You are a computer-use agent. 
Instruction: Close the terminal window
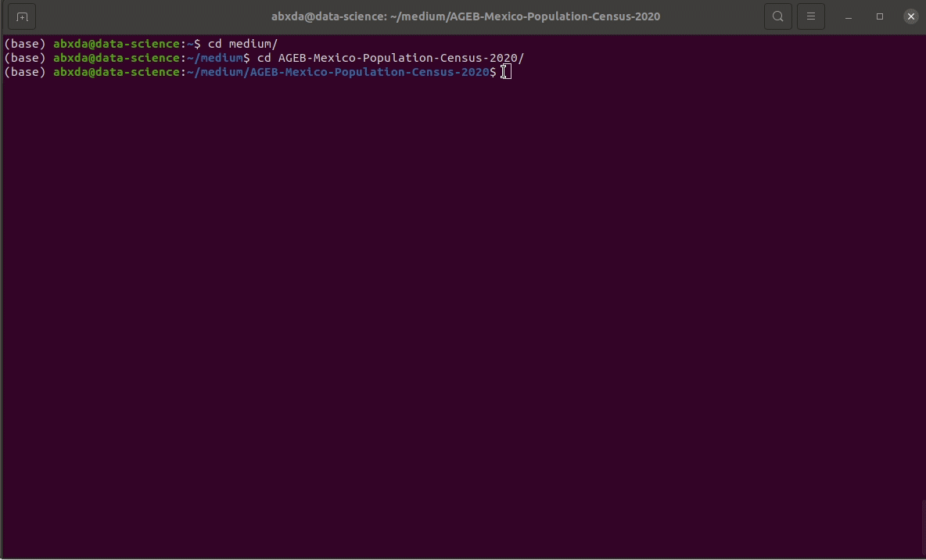910,16
